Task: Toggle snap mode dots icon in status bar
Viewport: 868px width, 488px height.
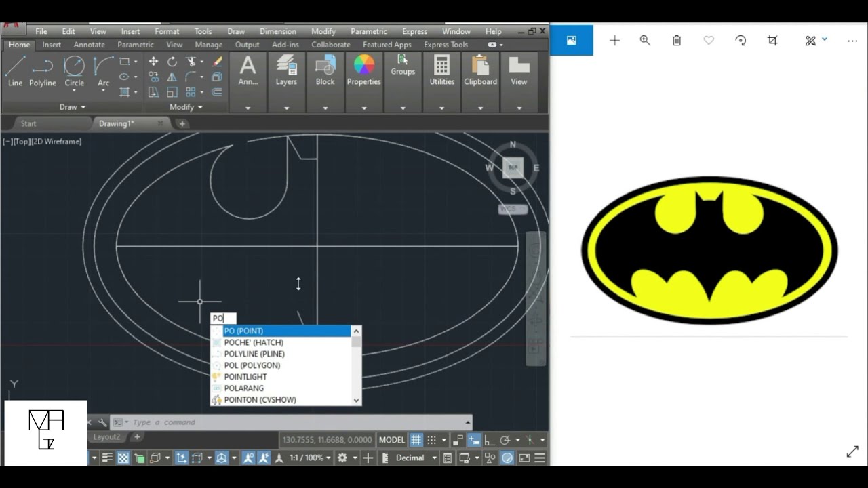Action: (432, 439)
